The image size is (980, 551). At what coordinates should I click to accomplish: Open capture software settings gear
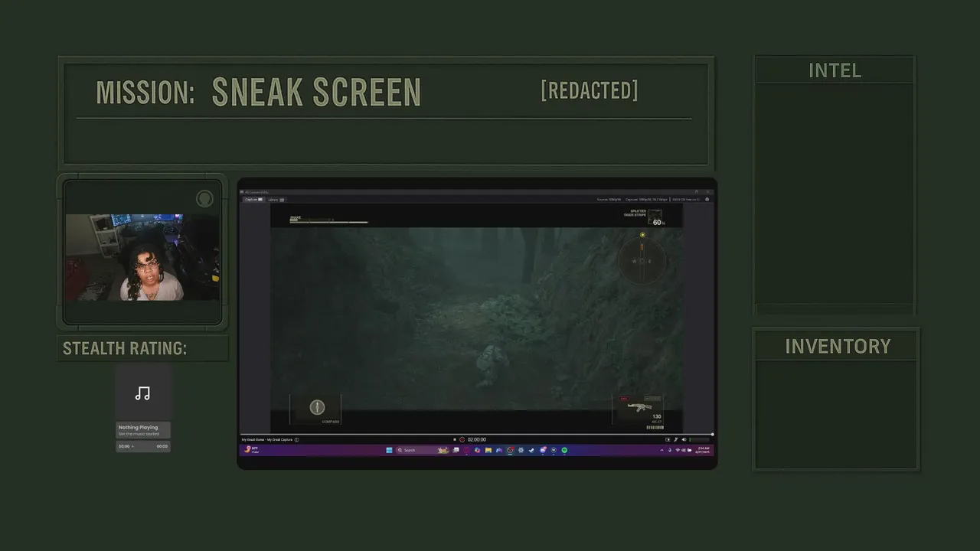[x=707, y=200]
